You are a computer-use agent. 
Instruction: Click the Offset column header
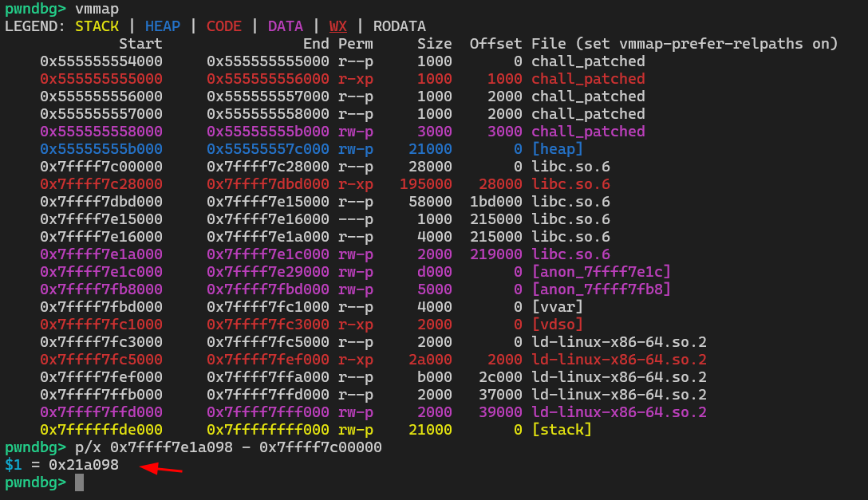[x=495, y=44]
